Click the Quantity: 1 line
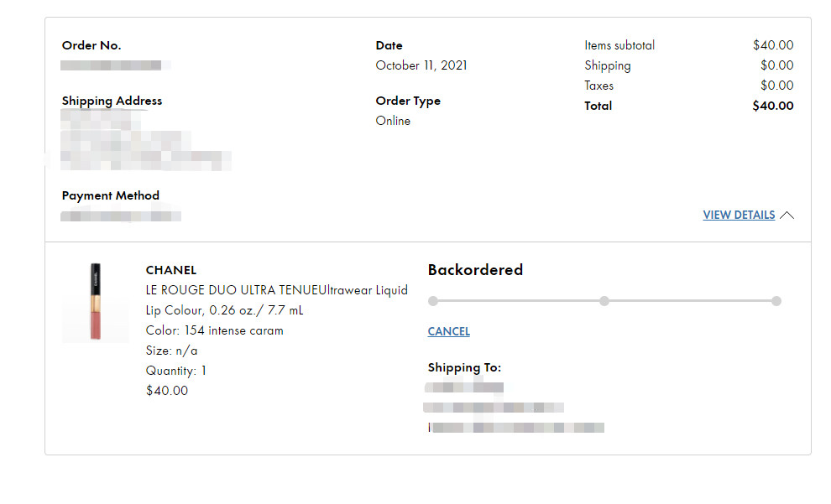Viewport: 831px width, 504px height. [x=176, y=371]
